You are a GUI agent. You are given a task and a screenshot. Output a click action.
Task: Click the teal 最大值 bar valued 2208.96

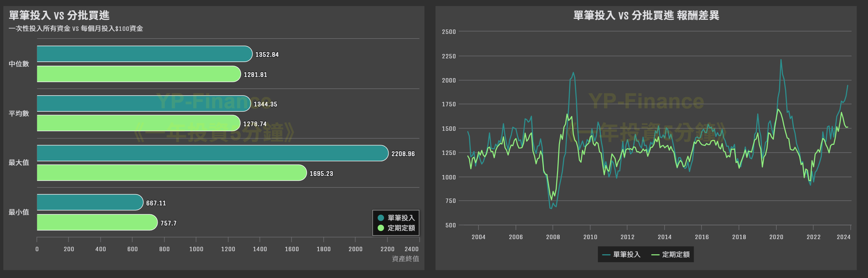pos(212,153)
